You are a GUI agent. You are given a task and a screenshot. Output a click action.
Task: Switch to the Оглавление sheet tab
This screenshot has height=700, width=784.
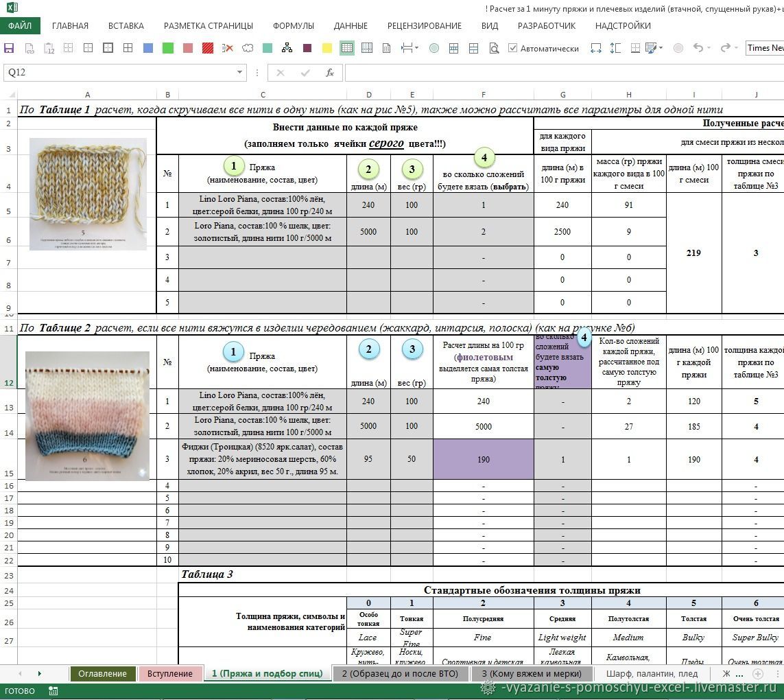102,673
